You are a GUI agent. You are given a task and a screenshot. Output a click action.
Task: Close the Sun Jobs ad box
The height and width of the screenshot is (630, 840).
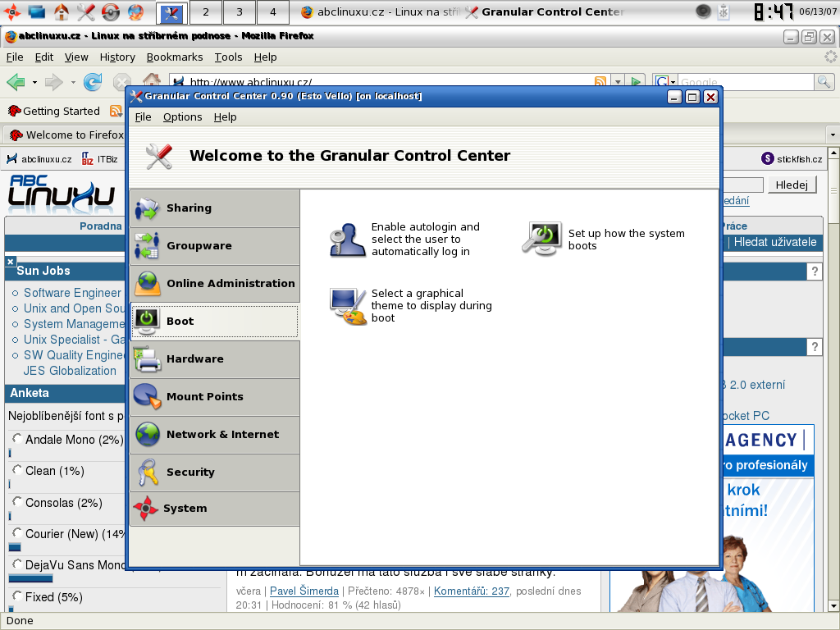10,262
